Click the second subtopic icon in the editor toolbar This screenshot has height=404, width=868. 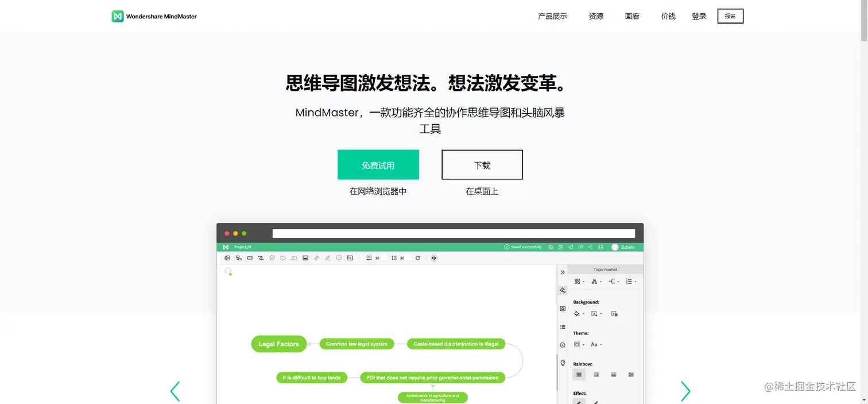pos(239,258)
